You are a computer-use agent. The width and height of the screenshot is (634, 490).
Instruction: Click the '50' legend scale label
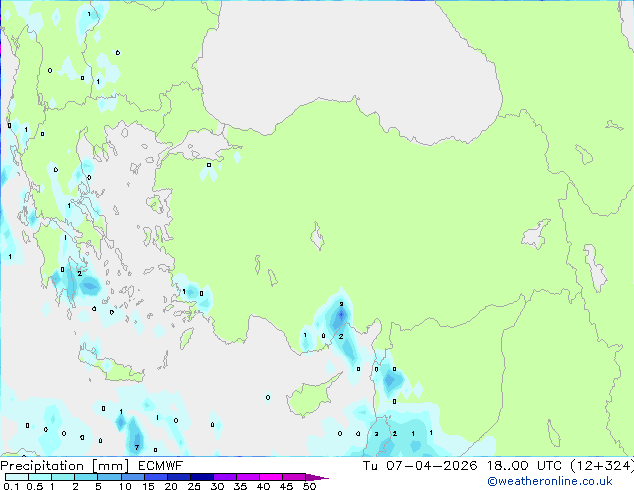pyautogui.click(x=309, y=486)
